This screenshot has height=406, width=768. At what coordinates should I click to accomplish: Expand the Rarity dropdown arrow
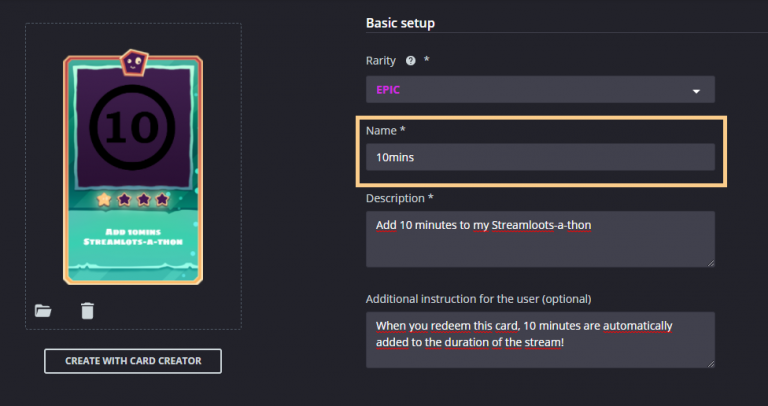point(696,91)
